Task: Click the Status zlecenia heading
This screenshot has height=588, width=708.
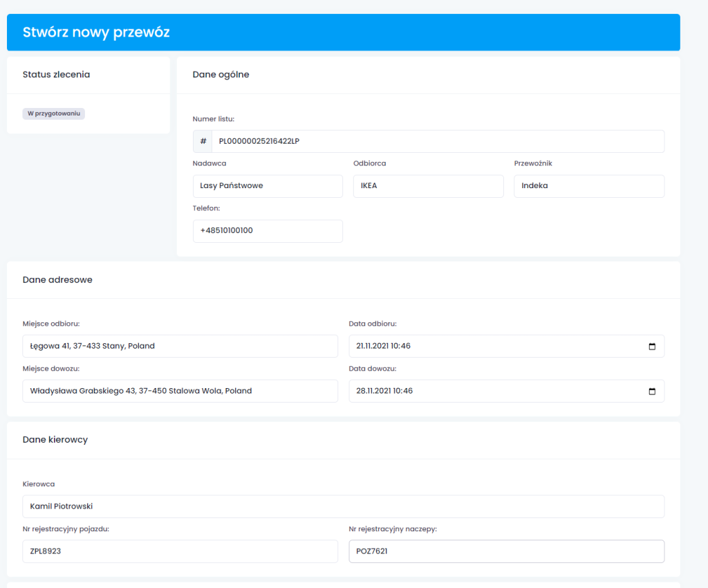Action: (x=57, y=75)
